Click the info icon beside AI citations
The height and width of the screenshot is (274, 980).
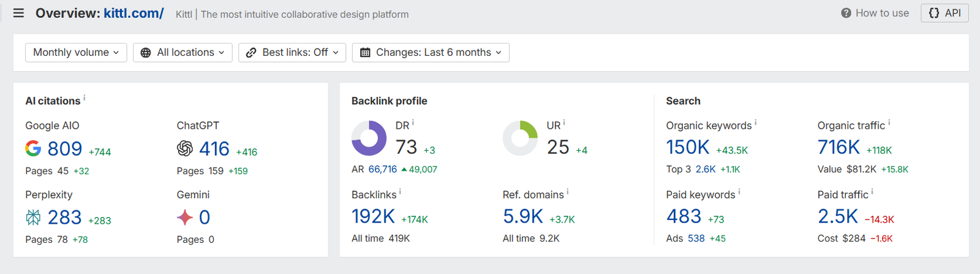pyautogui.click(x=85, y=97)
